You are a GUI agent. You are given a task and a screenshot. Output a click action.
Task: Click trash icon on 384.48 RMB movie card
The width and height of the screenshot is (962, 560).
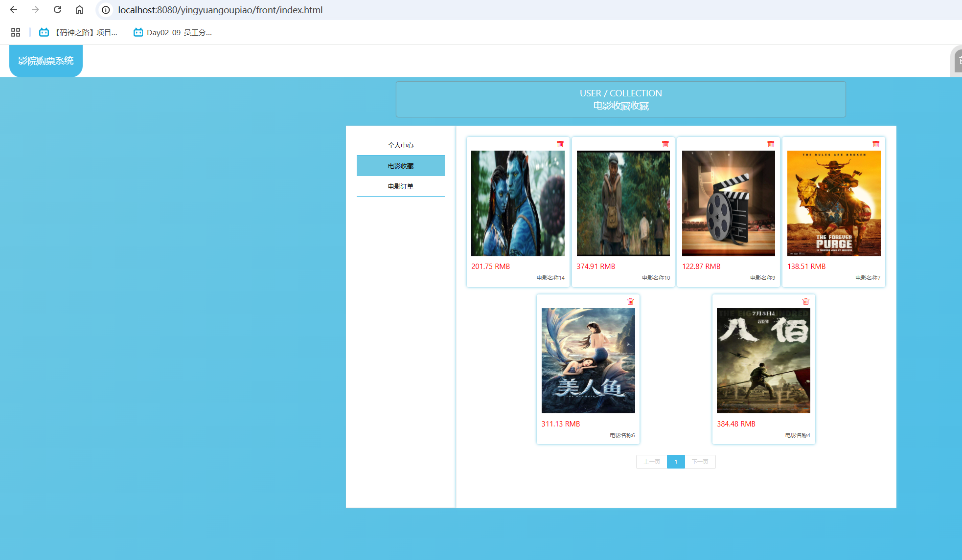806,301
